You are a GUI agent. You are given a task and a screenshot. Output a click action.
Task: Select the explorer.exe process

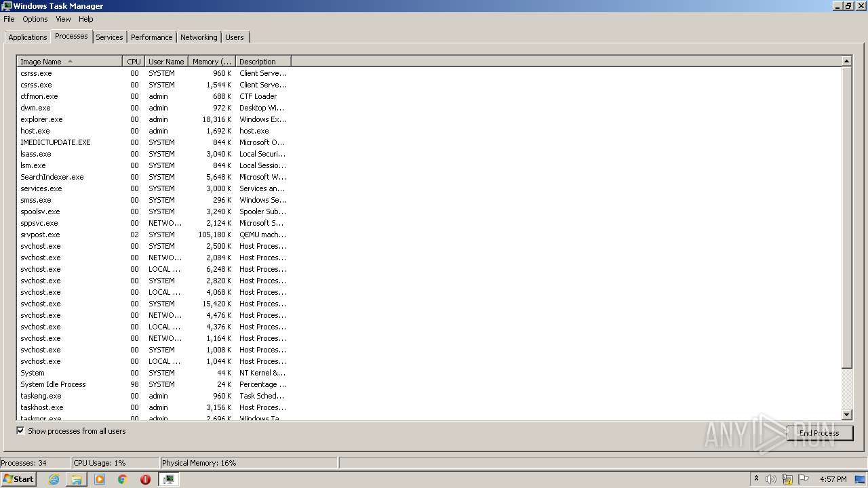click(x=153, y=119)
